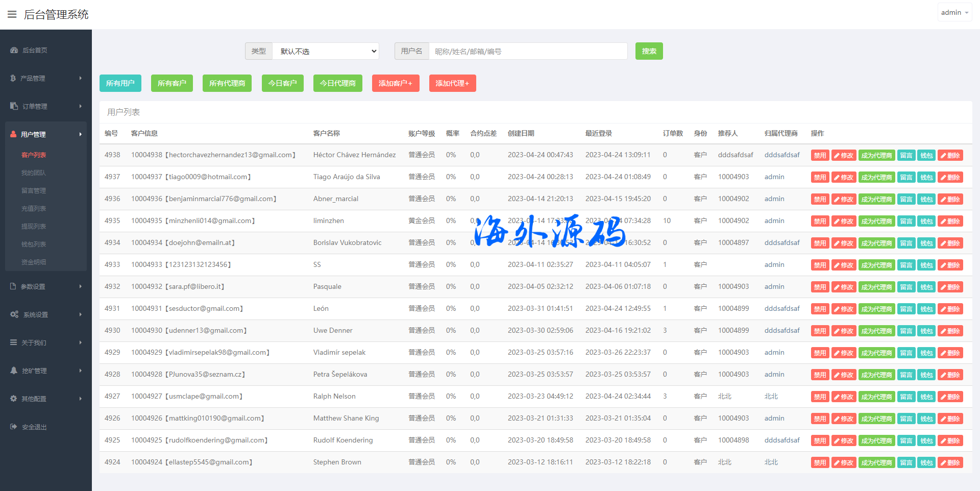Click the hamburger menu icon in header

[12, 14]
